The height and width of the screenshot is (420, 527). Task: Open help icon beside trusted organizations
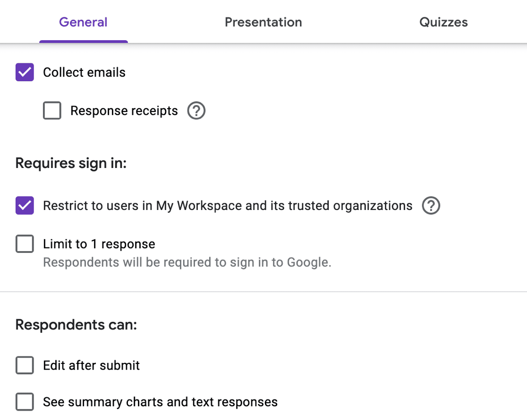tap(431, 205)
